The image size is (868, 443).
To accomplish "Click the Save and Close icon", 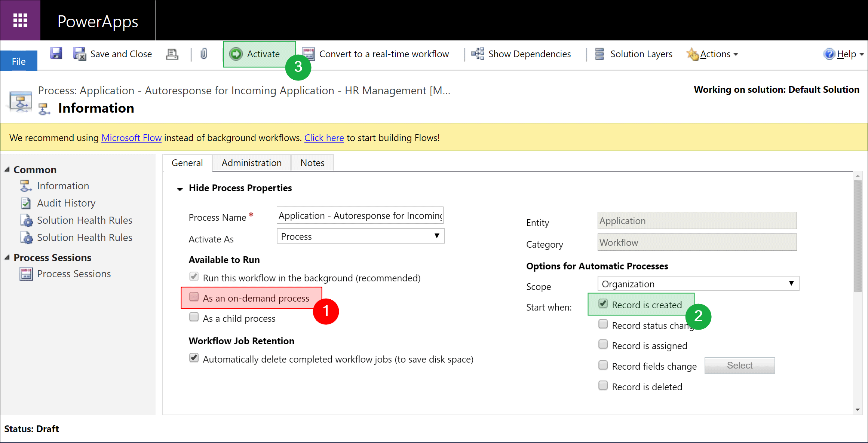I will (x=79, y=54).
